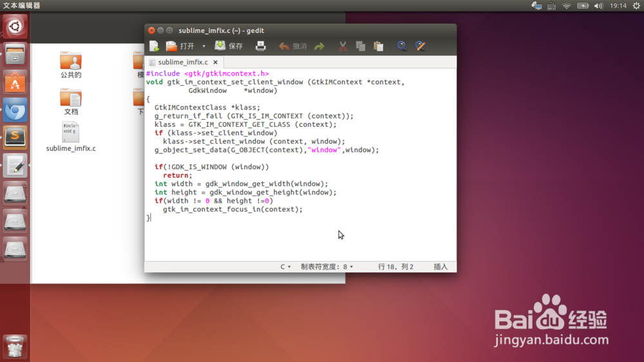Open the first disk drive in the launcher

15,193
